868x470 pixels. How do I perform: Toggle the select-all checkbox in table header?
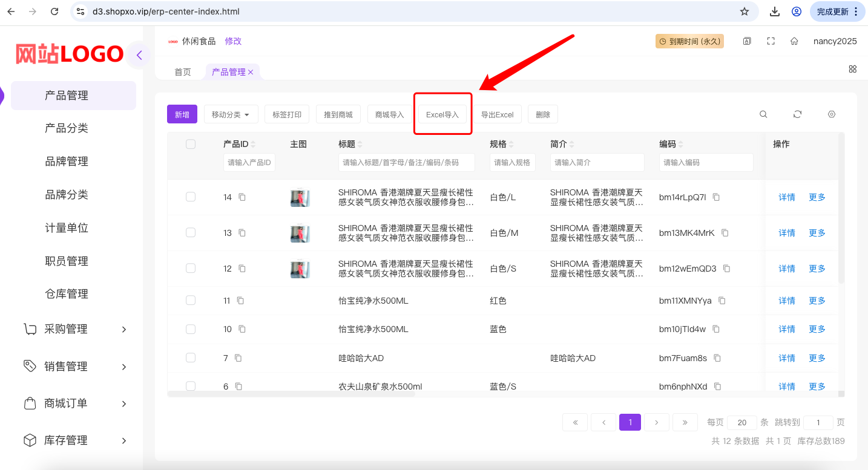[x=191, y=144]
